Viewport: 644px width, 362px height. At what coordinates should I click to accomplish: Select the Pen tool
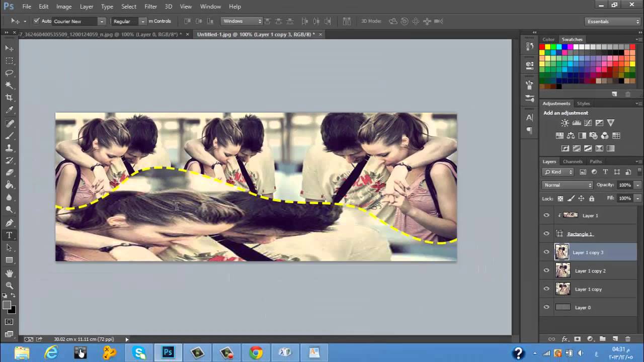pyautogui.click(x=9, y=223)
